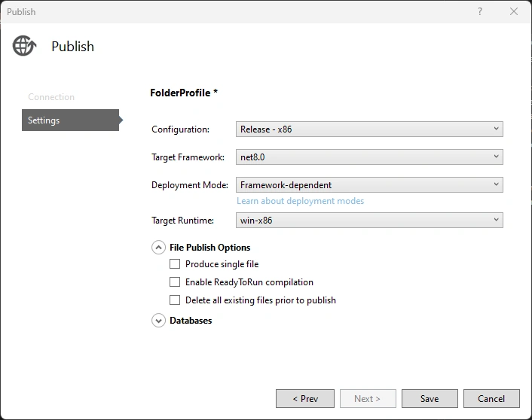Enable ReadyToRun compilation checkbox
Viewport: 532px width, 420px height.
175,282
